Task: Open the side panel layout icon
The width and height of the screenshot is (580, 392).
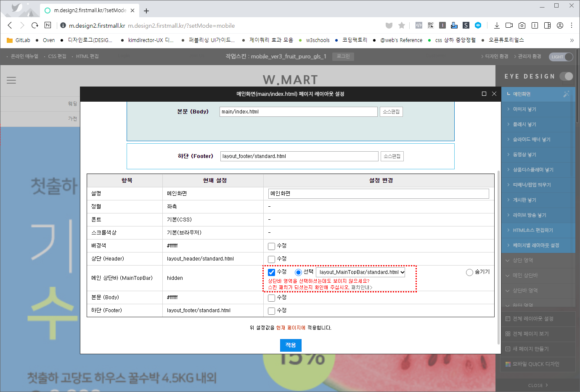Action: click(x=547, y=25)
